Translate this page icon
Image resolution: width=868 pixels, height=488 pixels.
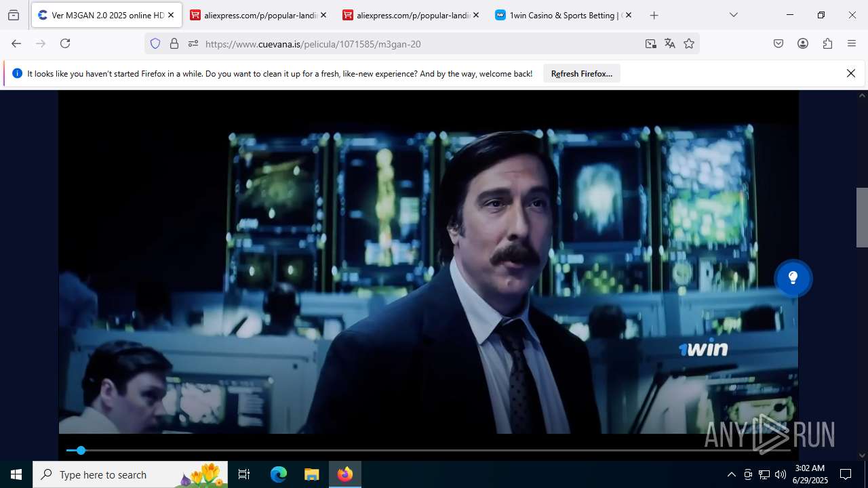tap(670, 43)
